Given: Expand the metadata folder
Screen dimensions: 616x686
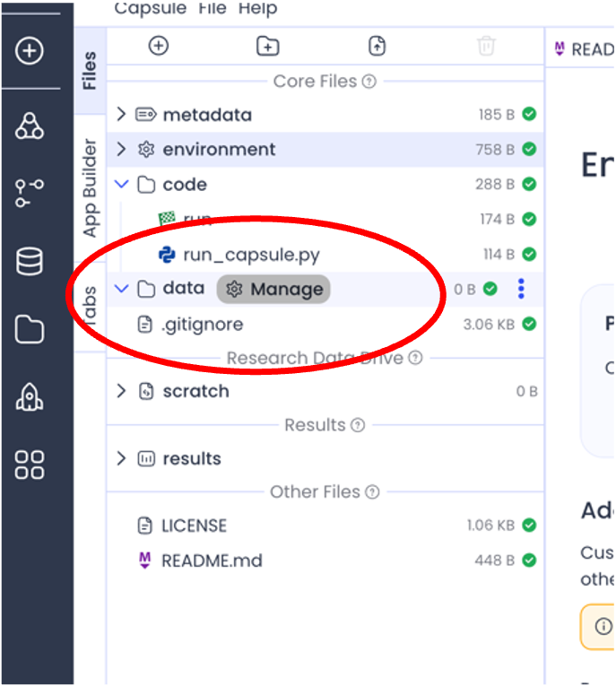Looking at the screenshot, I should [x=122, y=115].
